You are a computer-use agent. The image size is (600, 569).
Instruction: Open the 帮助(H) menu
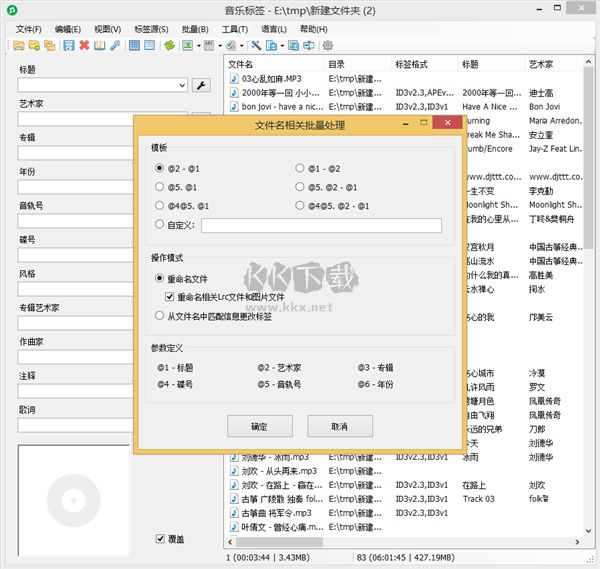(x=314, y=29)
